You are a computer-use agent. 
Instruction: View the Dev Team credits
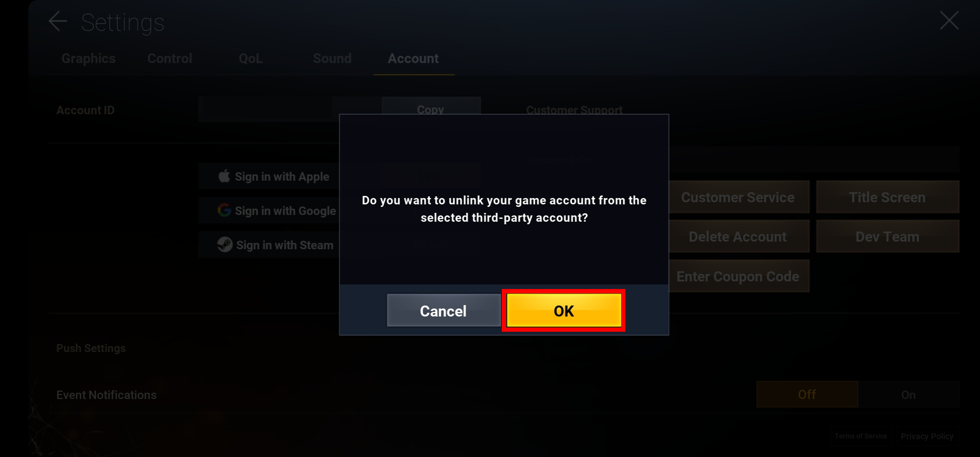(x=887, y=237)
